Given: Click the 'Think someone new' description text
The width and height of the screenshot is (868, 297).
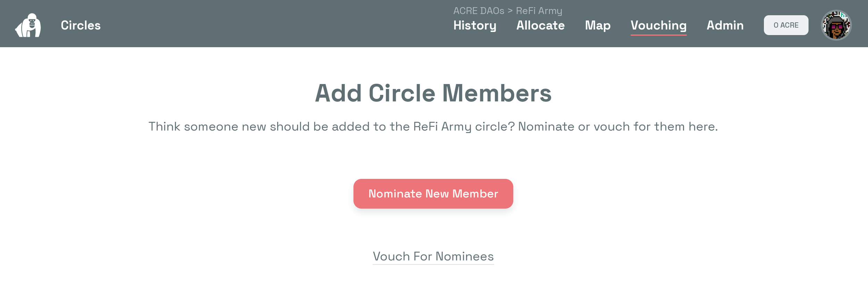Looking at the screenshot, I should point(433,126).
